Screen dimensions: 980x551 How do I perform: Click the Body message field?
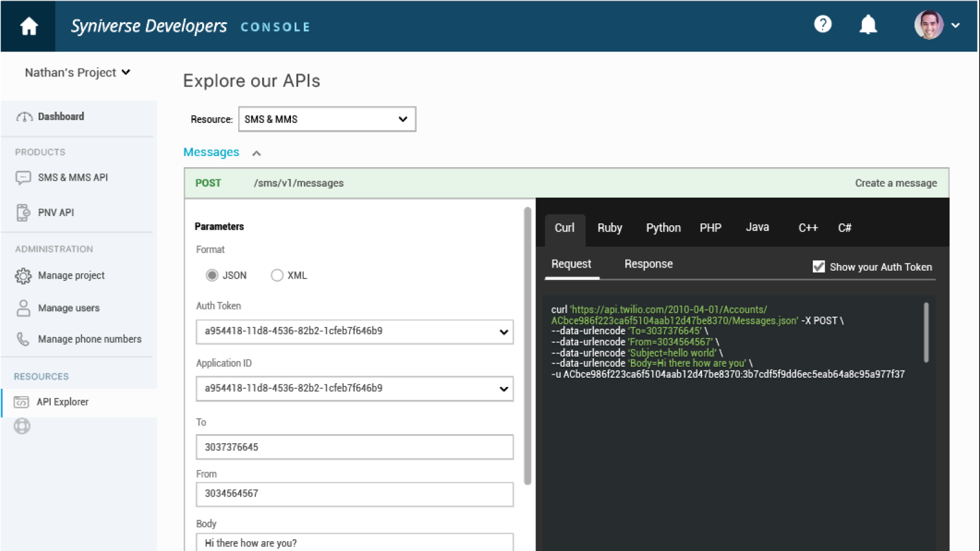(355, 542)
